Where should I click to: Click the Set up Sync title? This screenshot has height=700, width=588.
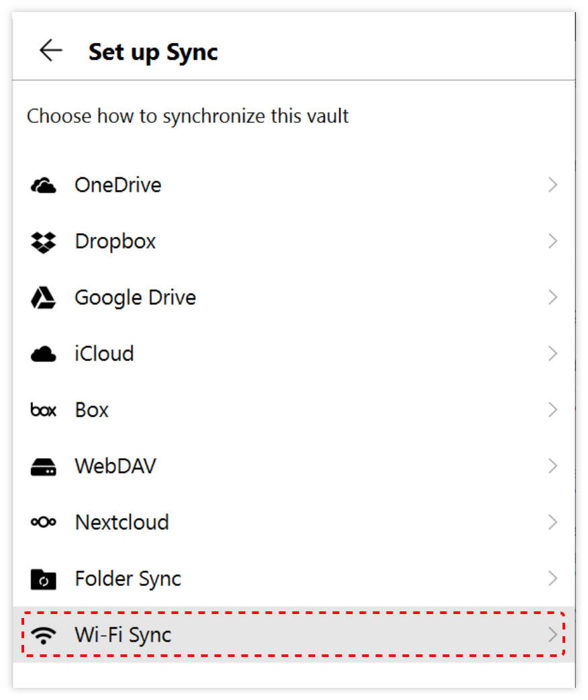point(153,52)
